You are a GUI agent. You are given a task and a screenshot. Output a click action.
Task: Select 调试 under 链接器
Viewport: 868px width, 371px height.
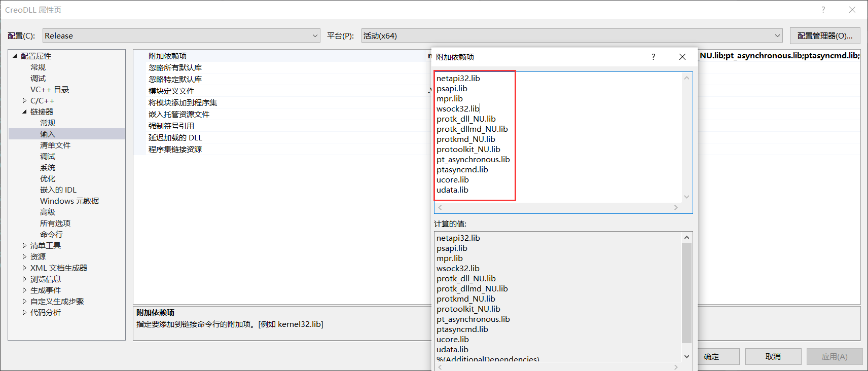48,156
